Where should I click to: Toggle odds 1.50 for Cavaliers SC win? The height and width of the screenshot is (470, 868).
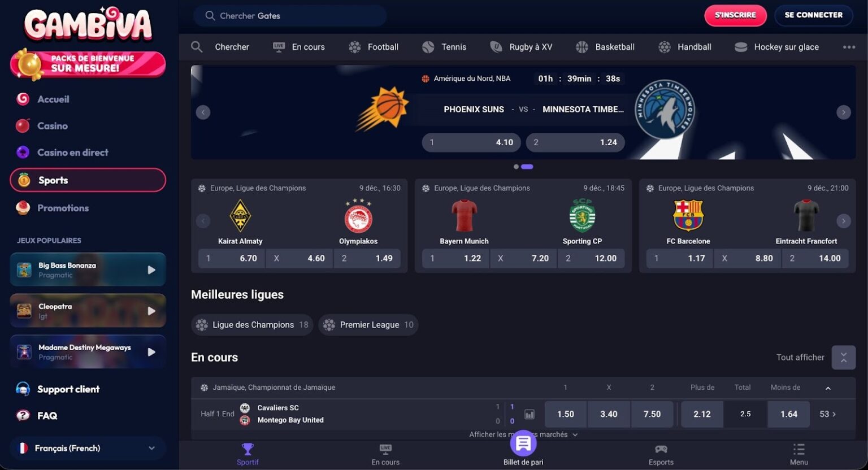(566, 414)
